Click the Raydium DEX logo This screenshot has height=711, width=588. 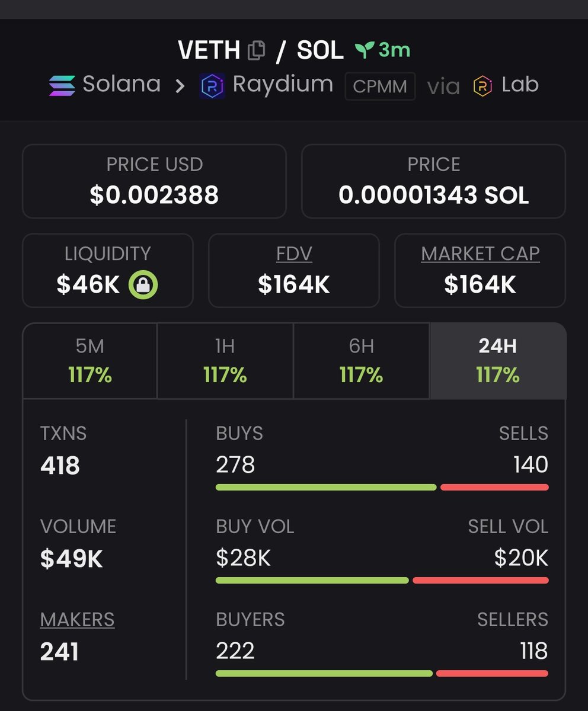point(212,86)
